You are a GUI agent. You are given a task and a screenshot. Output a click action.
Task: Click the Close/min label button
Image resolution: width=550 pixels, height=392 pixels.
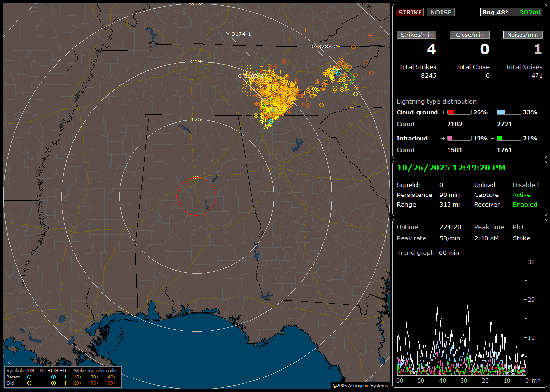pos(470,35)
